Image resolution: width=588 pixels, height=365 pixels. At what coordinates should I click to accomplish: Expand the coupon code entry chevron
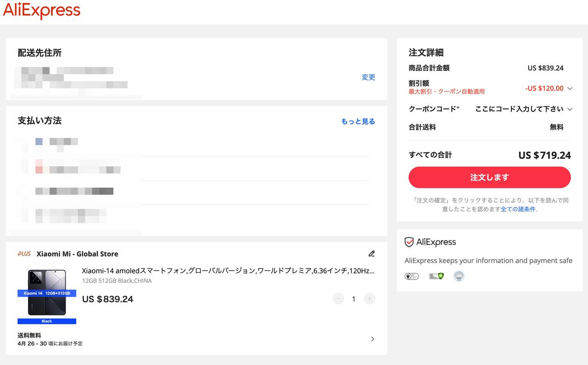570,109
